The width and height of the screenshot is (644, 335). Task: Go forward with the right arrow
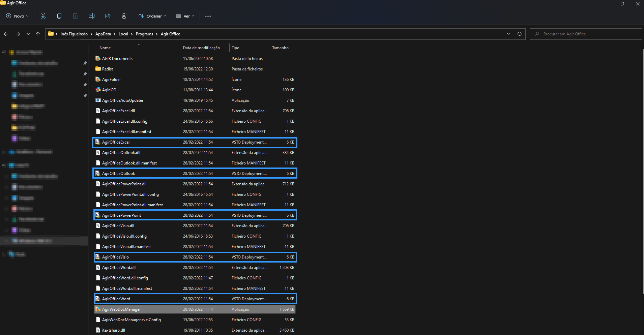coord(18,34)
